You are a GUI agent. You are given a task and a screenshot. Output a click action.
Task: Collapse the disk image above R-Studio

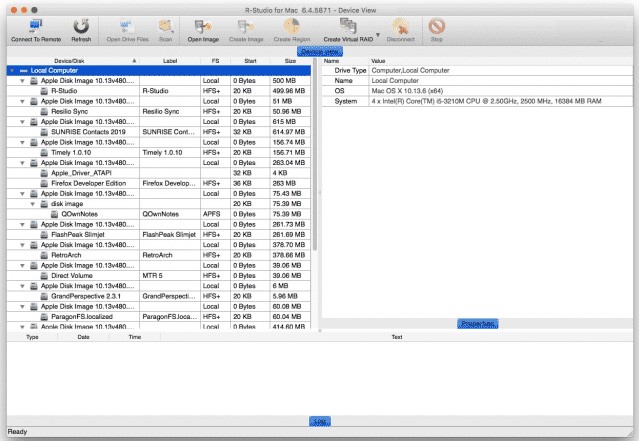[x=22, y=81]
